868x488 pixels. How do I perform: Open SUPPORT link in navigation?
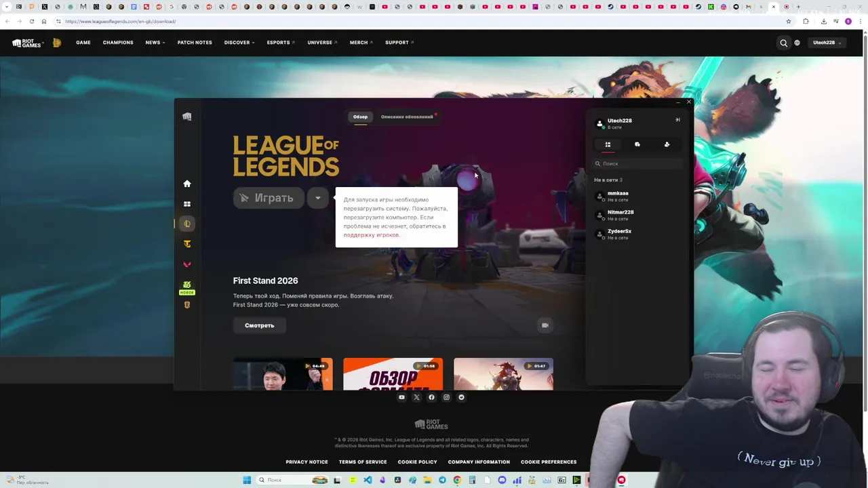399,43
